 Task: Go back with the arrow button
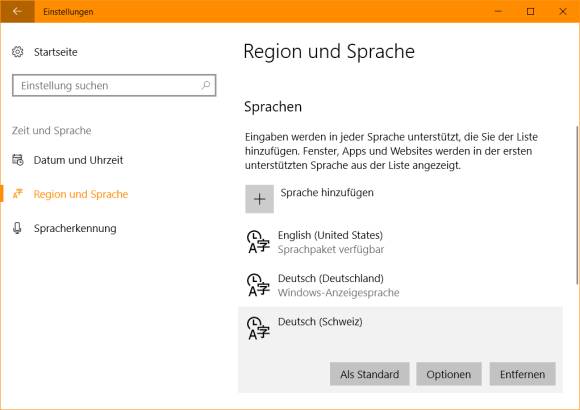point(17,11)
